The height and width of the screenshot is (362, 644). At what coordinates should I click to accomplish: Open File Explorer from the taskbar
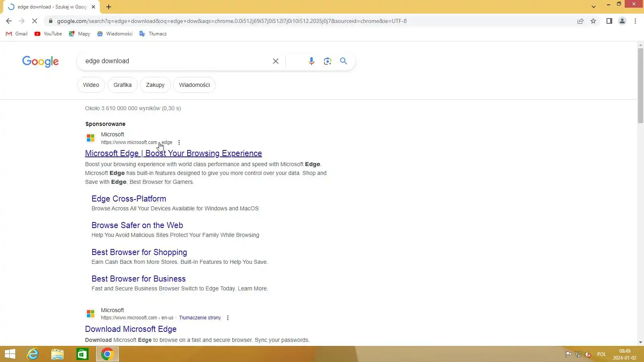[58, 354]
